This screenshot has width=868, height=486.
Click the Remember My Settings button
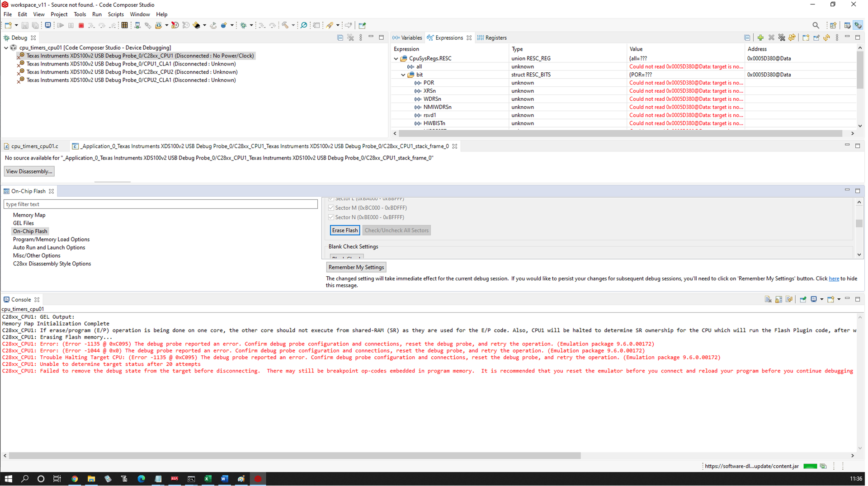coord(356,267)
